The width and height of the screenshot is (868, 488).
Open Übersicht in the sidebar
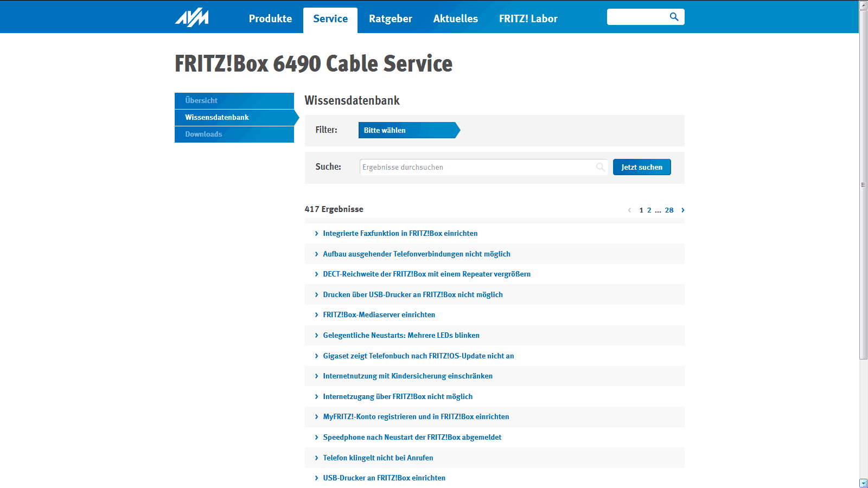234,101
